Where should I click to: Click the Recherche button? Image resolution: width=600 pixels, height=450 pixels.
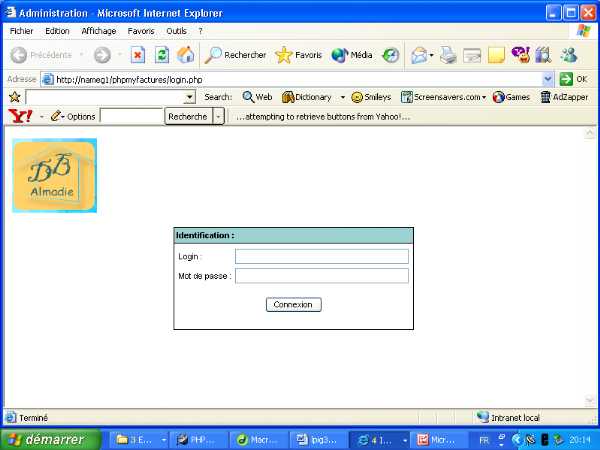coord(188,116)
